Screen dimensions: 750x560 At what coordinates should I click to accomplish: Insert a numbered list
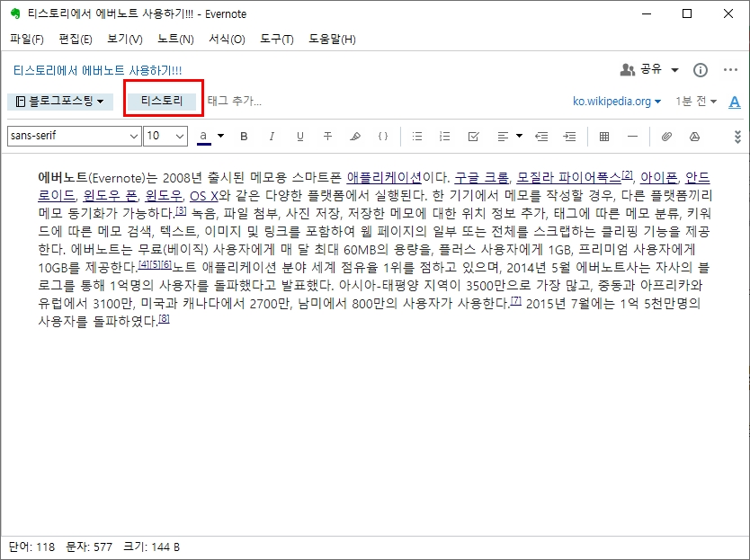[445, 137]
